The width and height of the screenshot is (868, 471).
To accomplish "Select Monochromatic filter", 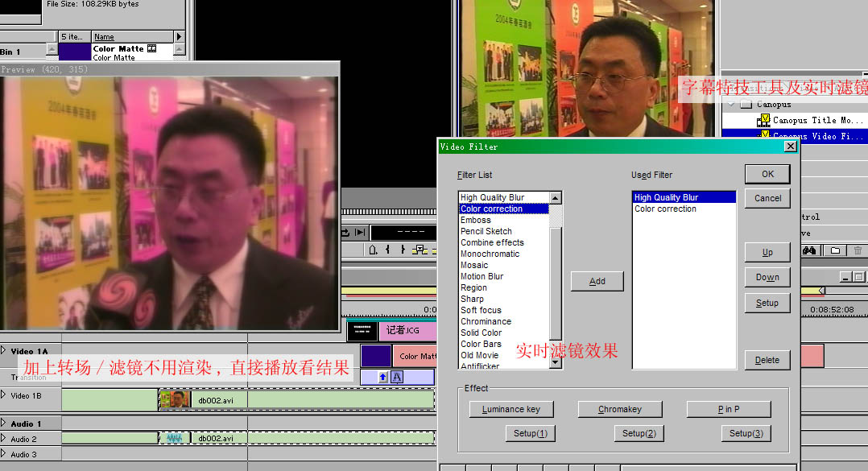I will click(x=504, y=254).
